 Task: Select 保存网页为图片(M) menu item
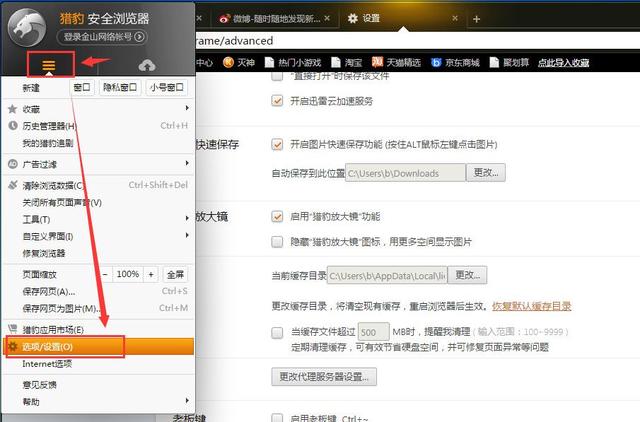coord(98,309)
